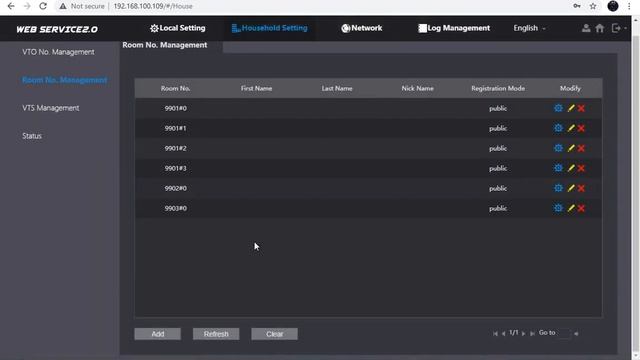The width and height of the screenshot is (640, 360).
Task: Go back with the browser back arrow
Action: pyautogui.click(x=11, y=6)
